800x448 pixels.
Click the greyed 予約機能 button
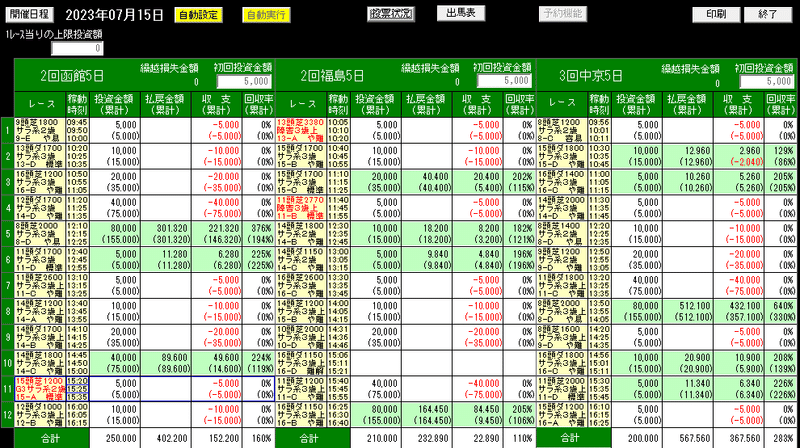pos(563,14)
